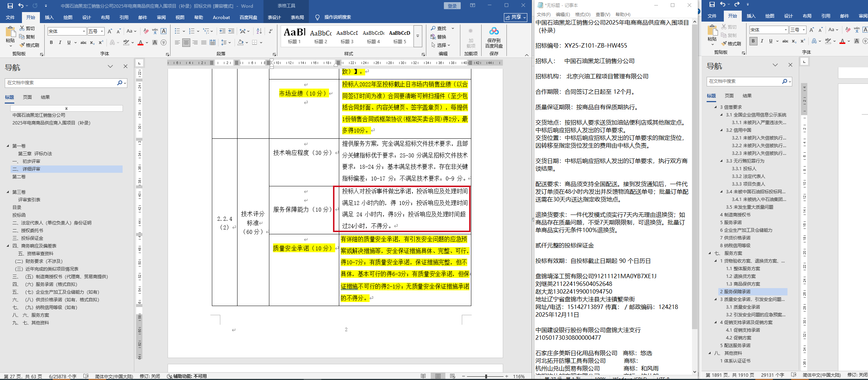
Task: Click the 登录 sign-in button
Action: tap(452, 6)
